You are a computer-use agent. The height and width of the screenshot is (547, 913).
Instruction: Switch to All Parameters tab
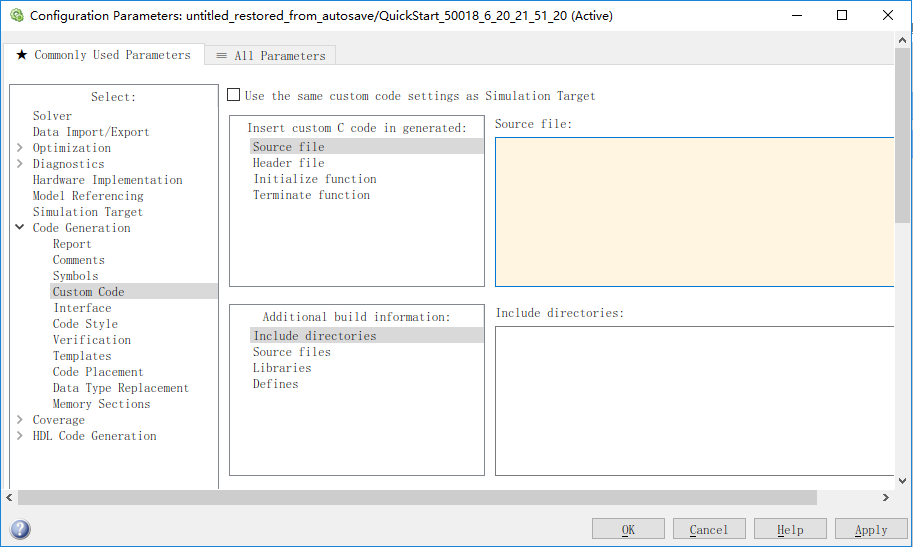click(x=271, y=56)
